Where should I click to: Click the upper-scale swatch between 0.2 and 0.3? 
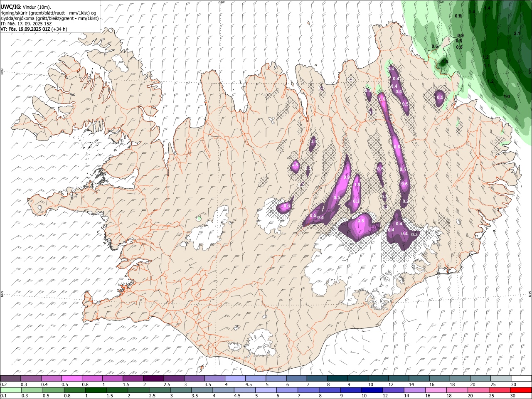coord(10,378)
